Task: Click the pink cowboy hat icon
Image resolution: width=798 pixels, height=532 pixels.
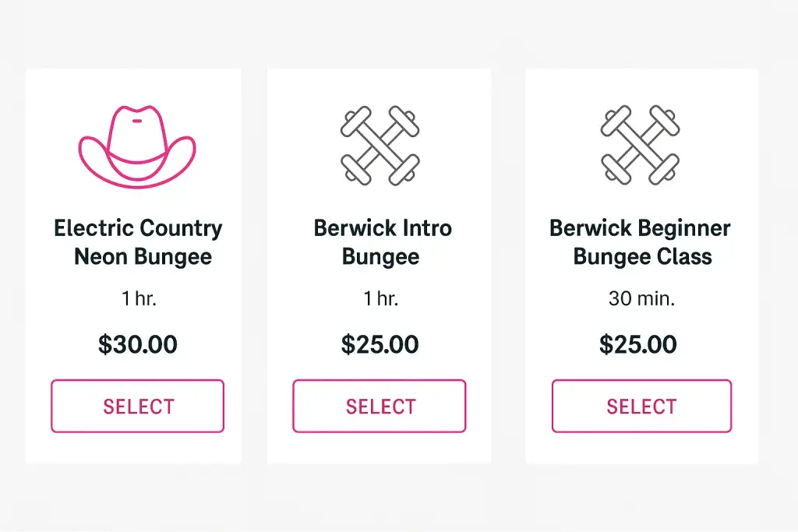Action: pos(137,143)
